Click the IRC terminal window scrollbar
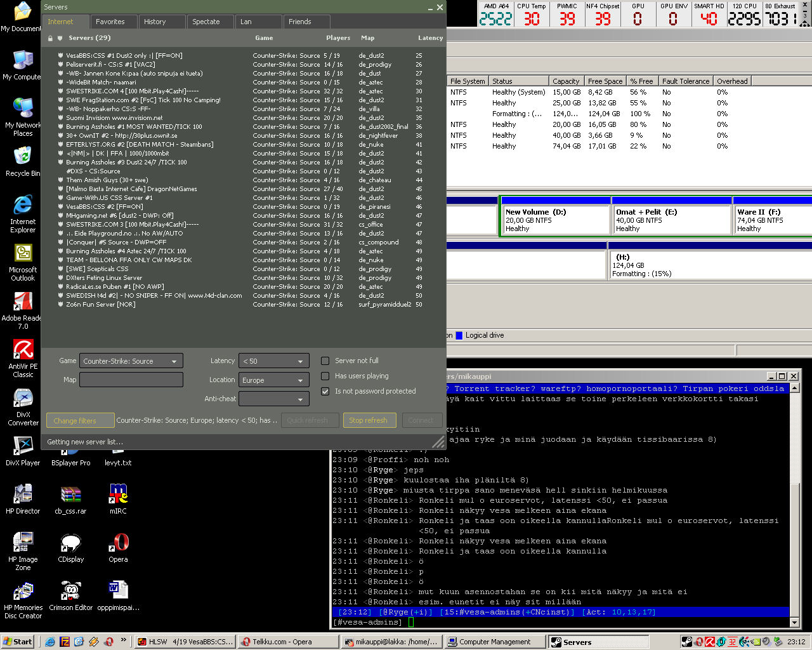This screenshot has width=812, height=650. [795, 501]
